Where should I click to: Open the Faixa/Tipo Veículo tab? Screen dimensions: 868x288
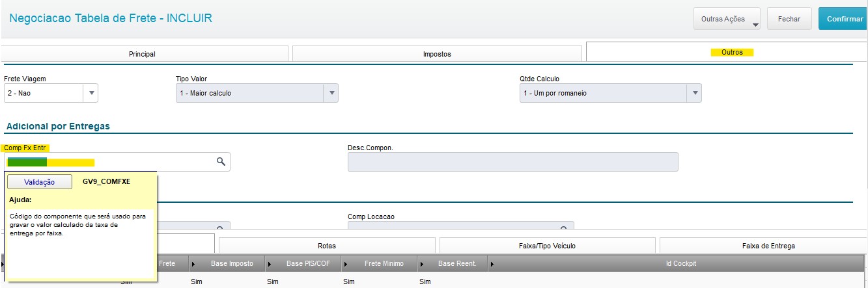pyautogui.click(x=547, y=246)
